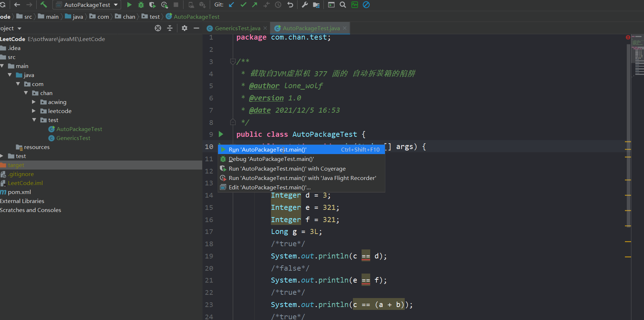Click the Git rollback arrow
The height and width of the screenshot is (320, 644).
coord(290,5)
